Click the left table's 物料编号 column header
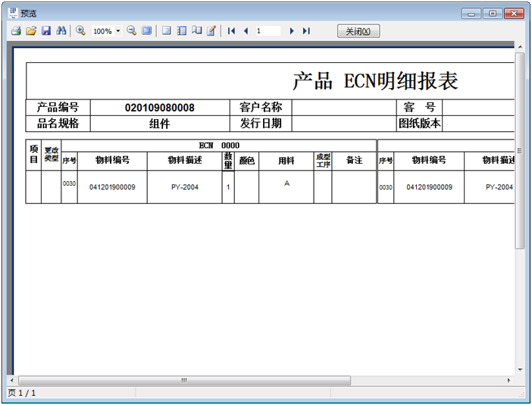532x405 pixels. coord(112,160)
